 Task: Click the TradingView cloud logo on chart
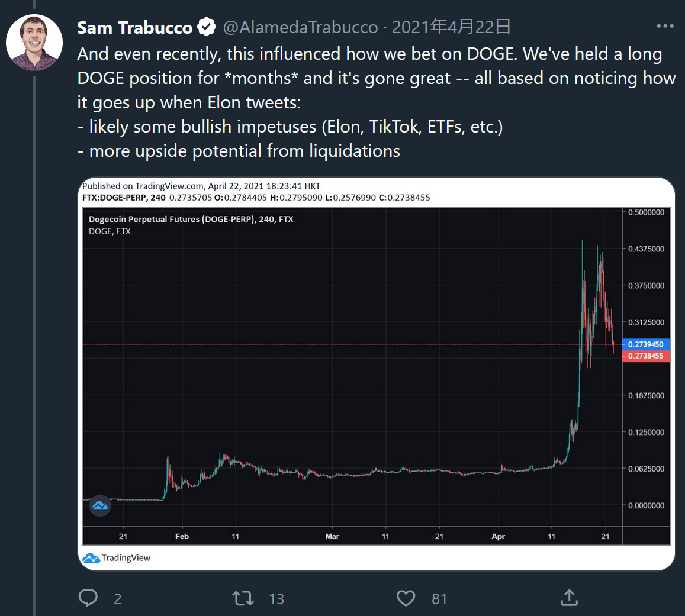(100, 506)
